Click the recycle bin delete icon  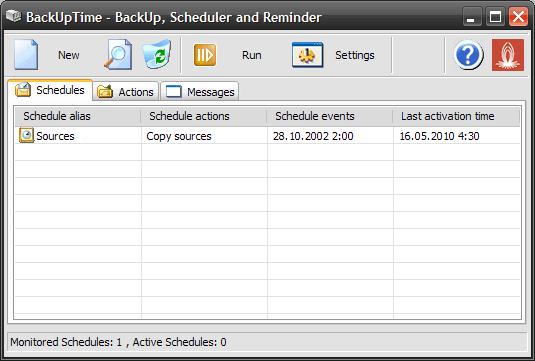[x=157, y=55]
